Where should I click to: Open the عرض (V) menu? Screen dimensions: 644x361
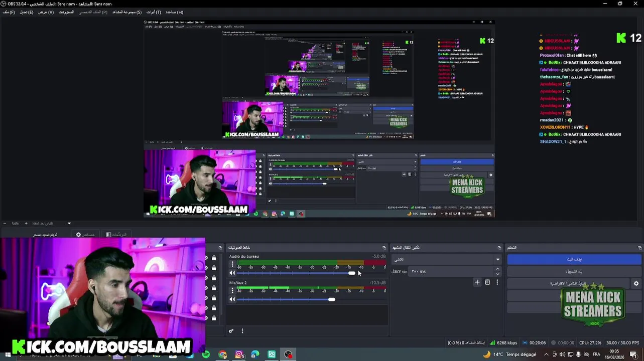(46, 12)
